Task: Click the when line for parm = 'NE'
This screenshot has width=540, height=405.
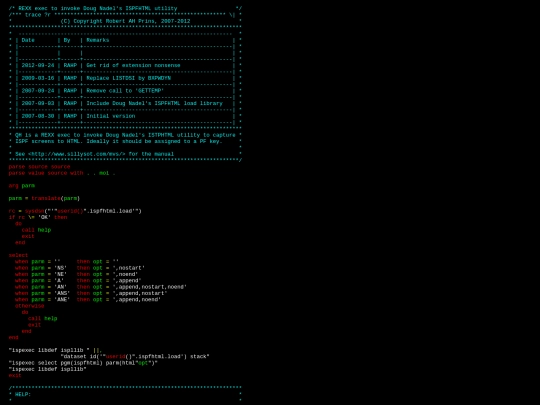Action: coord(76,274)
